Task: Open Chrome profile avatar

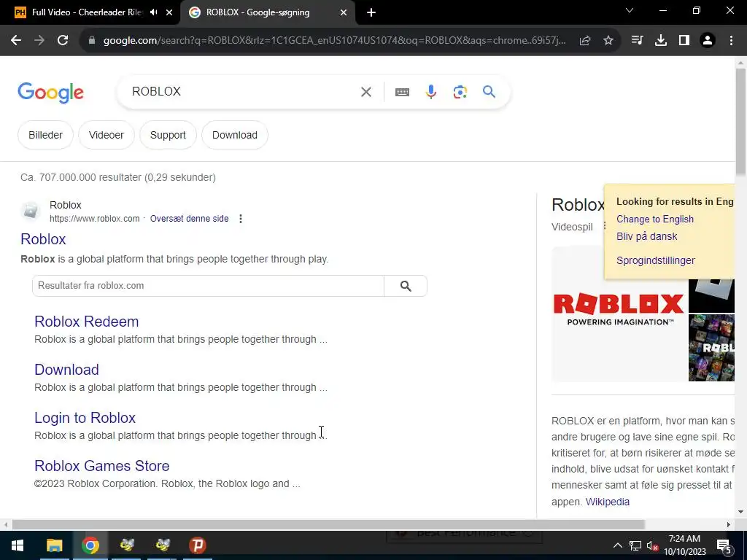Action: pos(708,41)
